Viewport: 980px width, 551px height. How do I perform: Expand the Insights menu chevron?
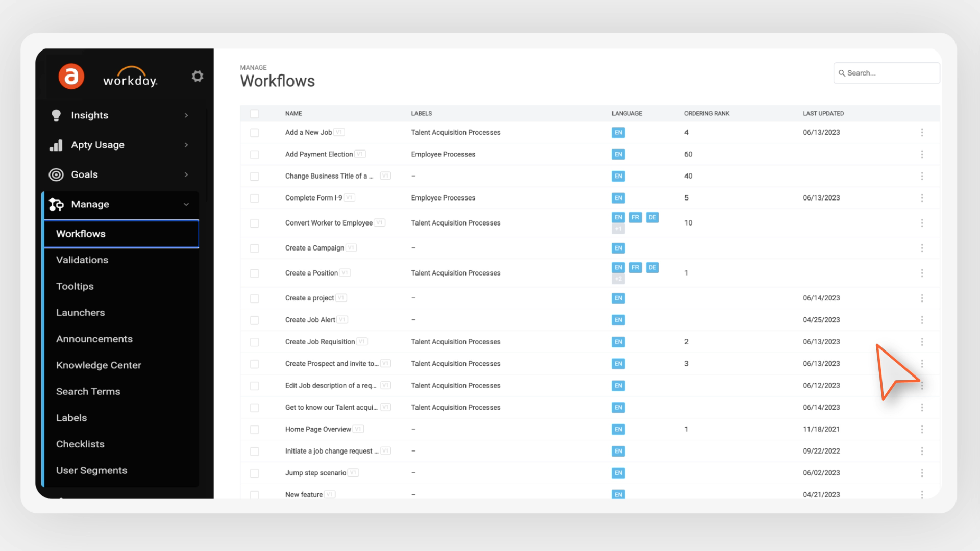[186, 116]
